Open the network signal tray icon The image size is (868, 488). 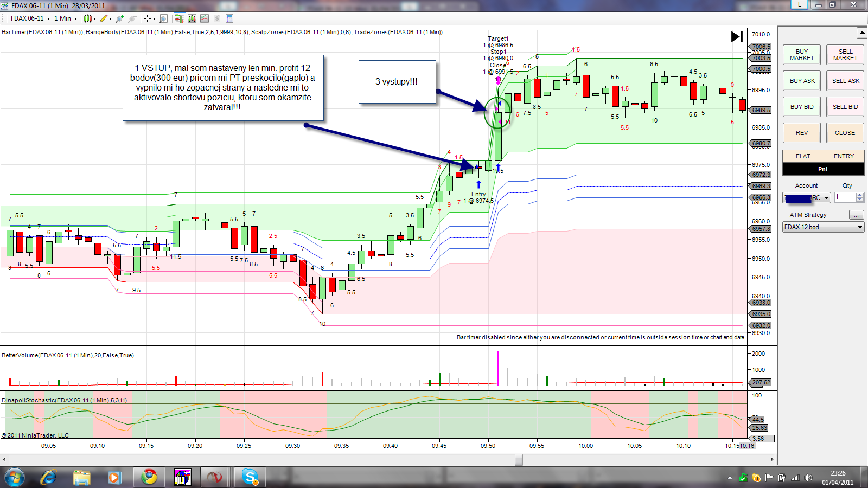pos(795,478)
